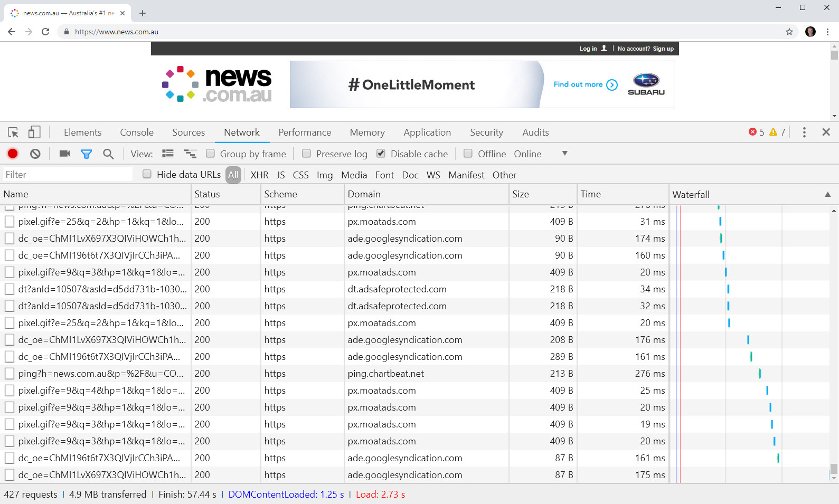Sort requests by Domain column

pos(426,194)
